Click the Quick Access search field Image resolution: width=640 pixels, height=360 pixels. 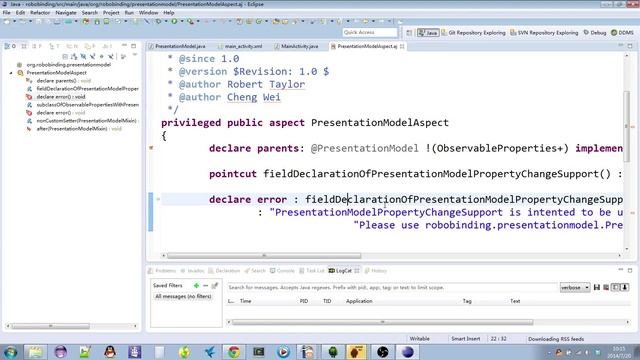click(x=370, y=32)
